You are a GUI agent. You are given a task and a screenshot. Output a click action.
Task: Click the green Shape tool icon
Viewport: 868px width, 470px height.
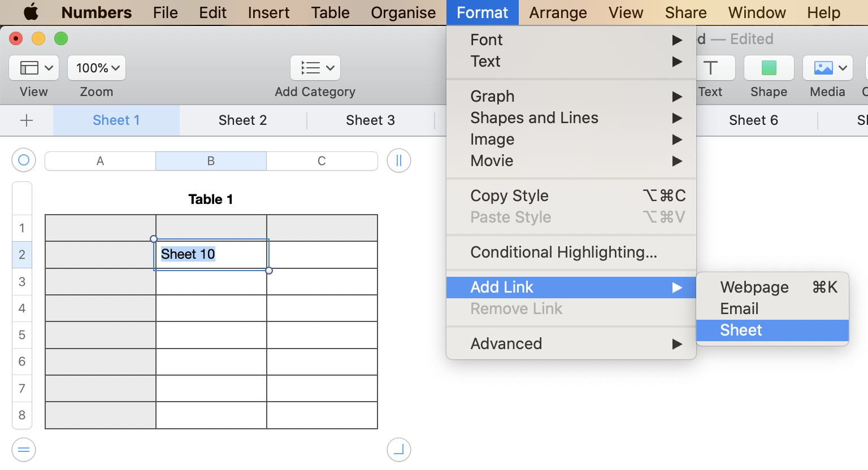(769, 68)
